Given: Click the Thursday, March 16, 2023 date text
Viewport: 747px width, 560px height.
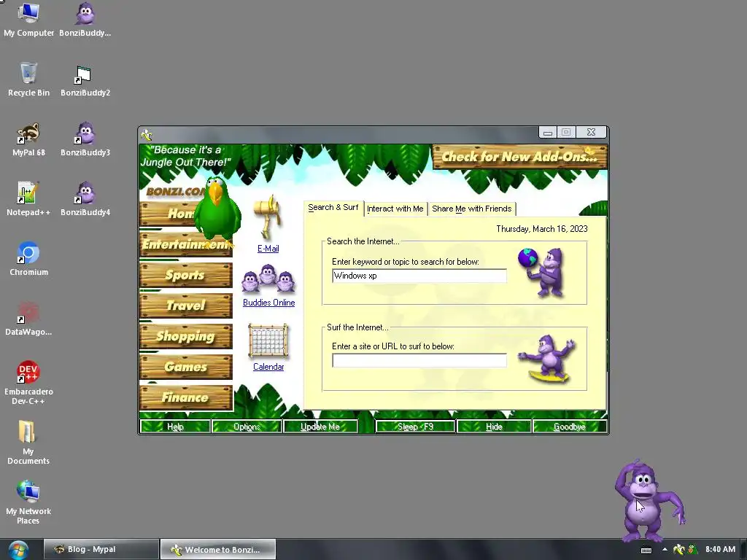Looking at the screenshot, I should 542,229.
